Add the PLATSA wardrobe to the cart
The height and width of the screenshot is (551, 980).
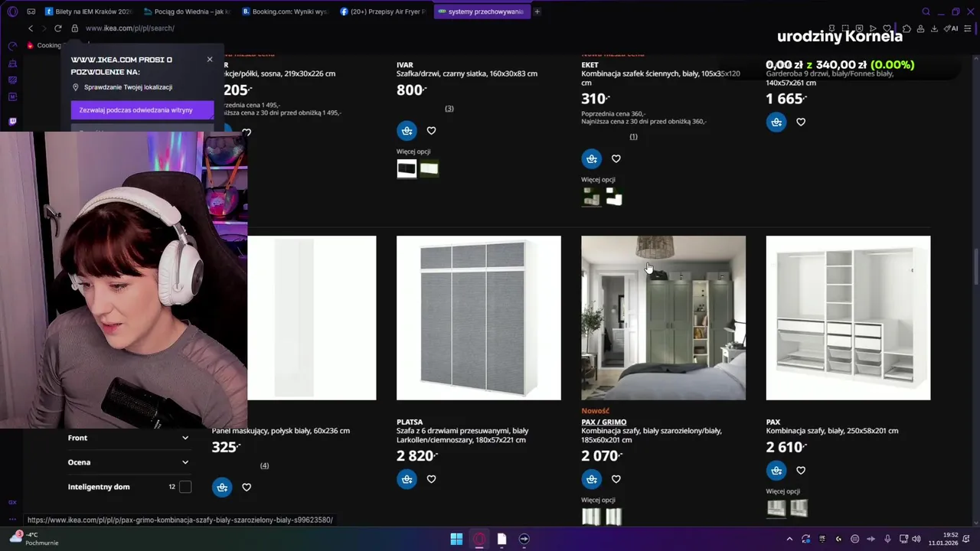coord(407,479)
